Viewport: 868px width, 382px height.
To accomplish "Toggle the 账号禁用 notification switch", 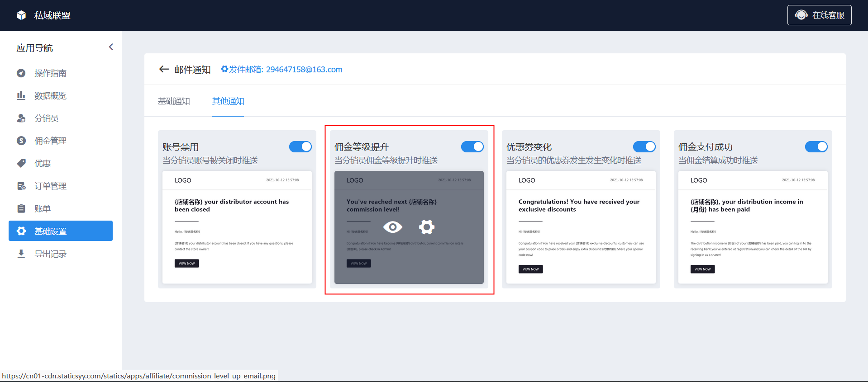I will 300,146.
